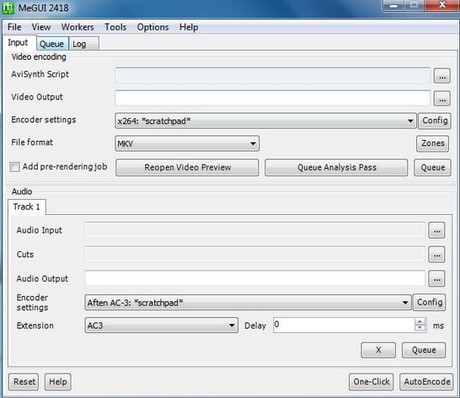The width and height of the screenshot is (460, 398).
Task: Switch to the Queue tab
Action: pyautogui.click(x=52, y=44)
